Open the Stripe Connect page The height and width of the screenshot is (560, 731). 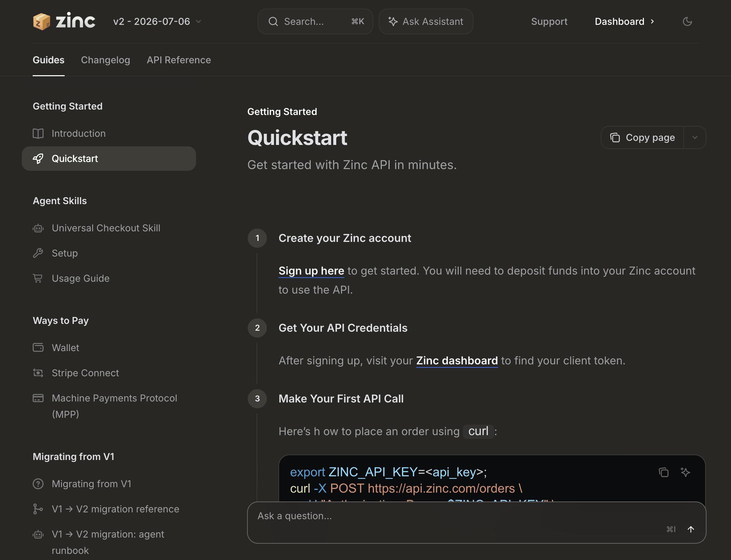(x=85, y=373)
